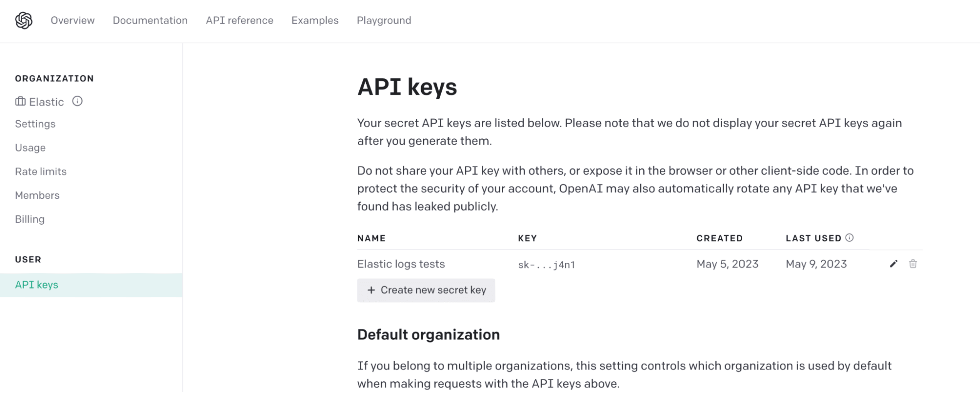The width and height of the screenshot is (980, 393).
Task: Click the sk-...j4n1 key value
Action: tap(546, 265)
